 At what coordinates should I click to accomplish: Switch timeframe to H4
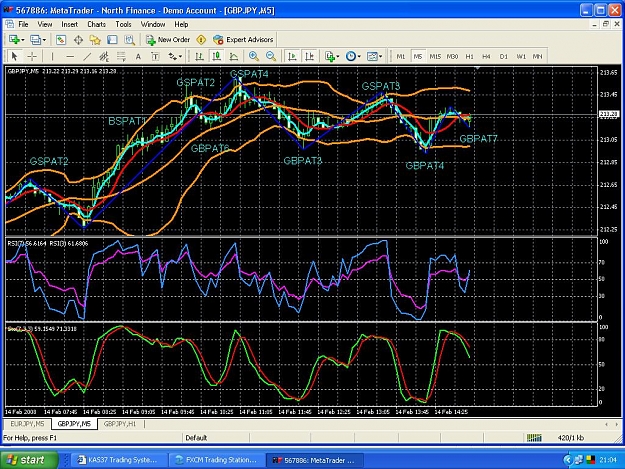pyautogui.click(x=486, y=56)
